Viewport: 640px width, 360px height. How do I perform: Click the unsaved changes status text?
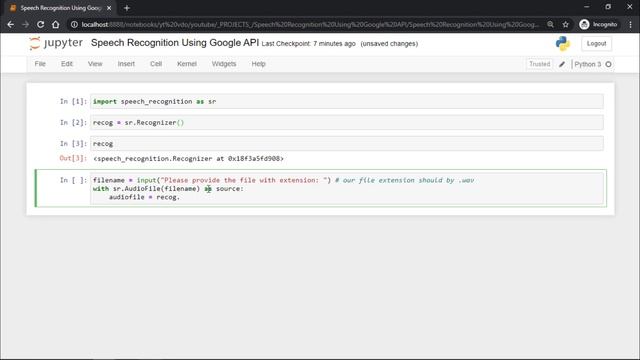[x=389, y=44]
